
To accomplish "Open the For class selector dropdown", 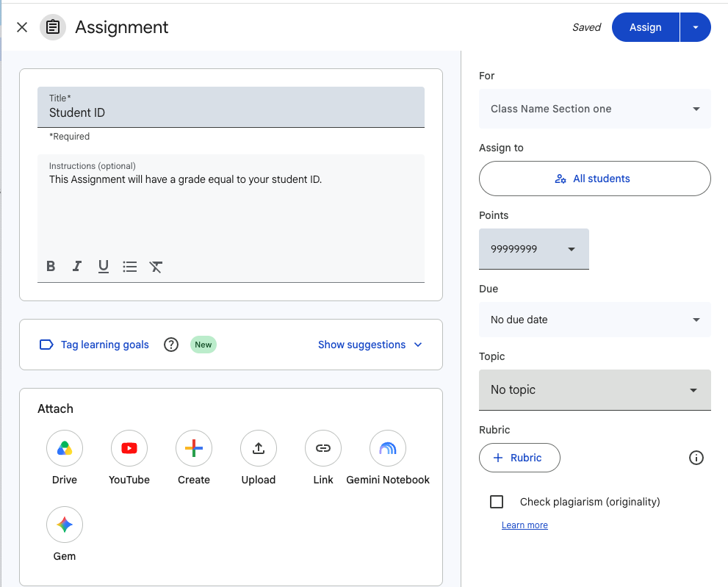I will 595,109.
